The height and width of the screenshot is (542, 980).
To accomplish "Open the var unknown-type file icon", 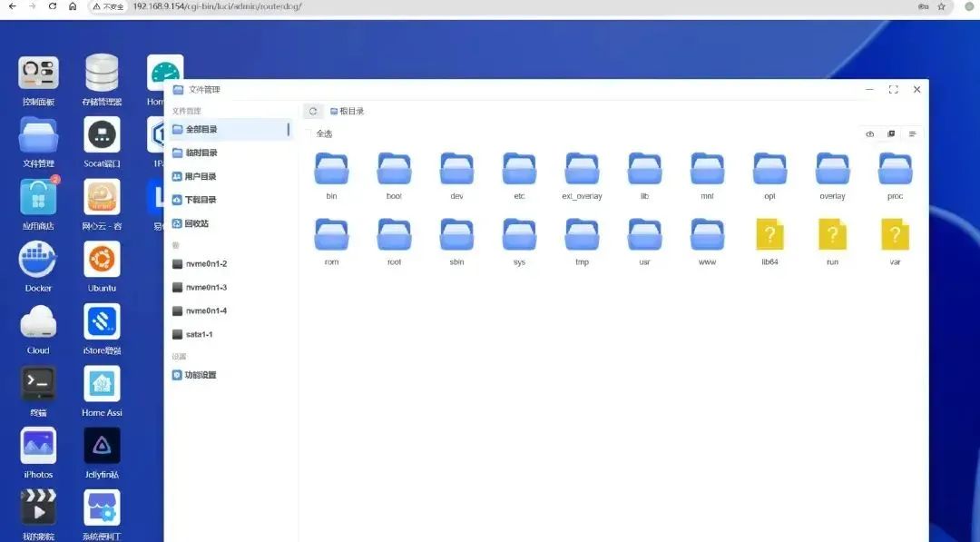I will (x=895, y=234).
